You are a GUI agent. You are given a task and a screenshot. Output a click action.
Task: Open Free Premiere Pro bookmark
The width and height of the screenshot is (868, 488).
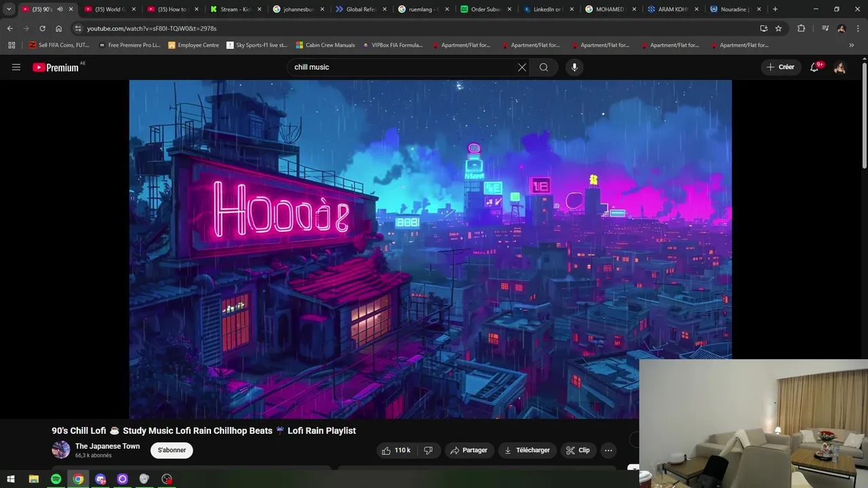coord(130,45)
